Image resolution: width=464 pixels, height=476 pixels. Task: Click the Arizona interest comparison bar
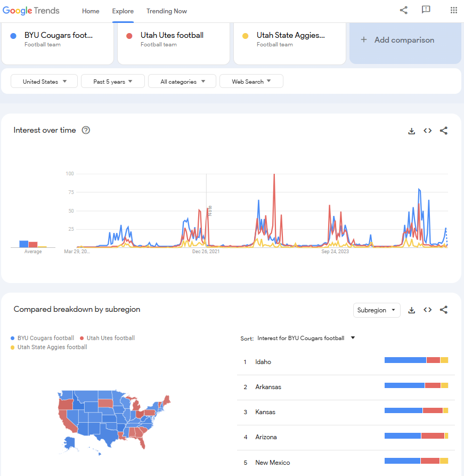[x=417, y=436]
